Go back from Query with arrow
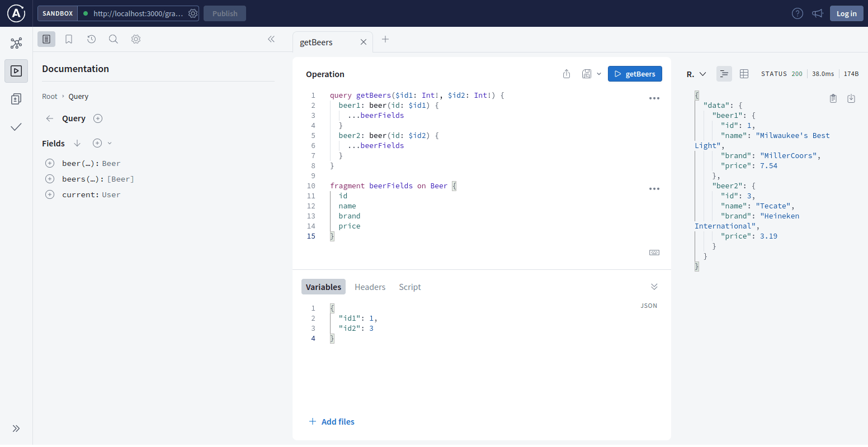Image resolution: width=868 pixels, height=447 pixels. (50, 118)
